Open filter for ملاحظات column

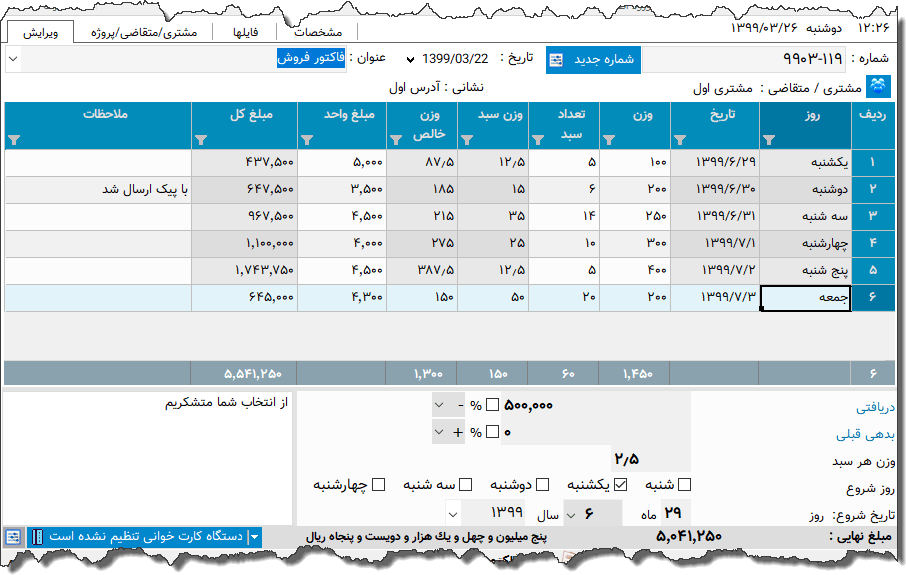14,140
